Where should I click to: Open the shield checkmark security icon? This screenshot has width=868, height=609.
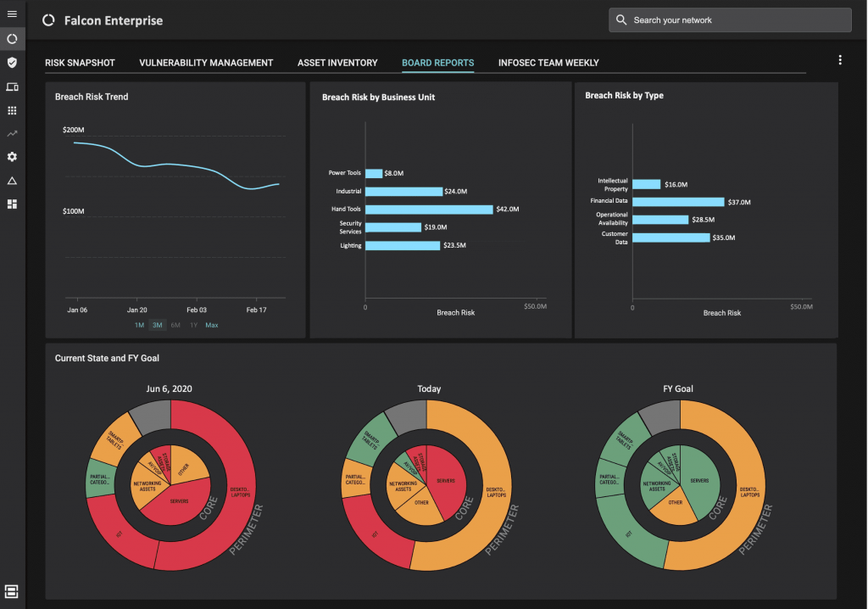tap(12, 63)
